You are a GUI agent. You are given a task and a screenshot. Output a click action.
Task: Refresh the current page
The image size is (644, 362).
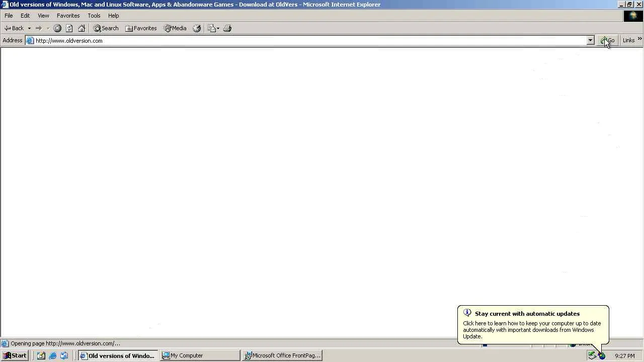click(x=69, y=28)
